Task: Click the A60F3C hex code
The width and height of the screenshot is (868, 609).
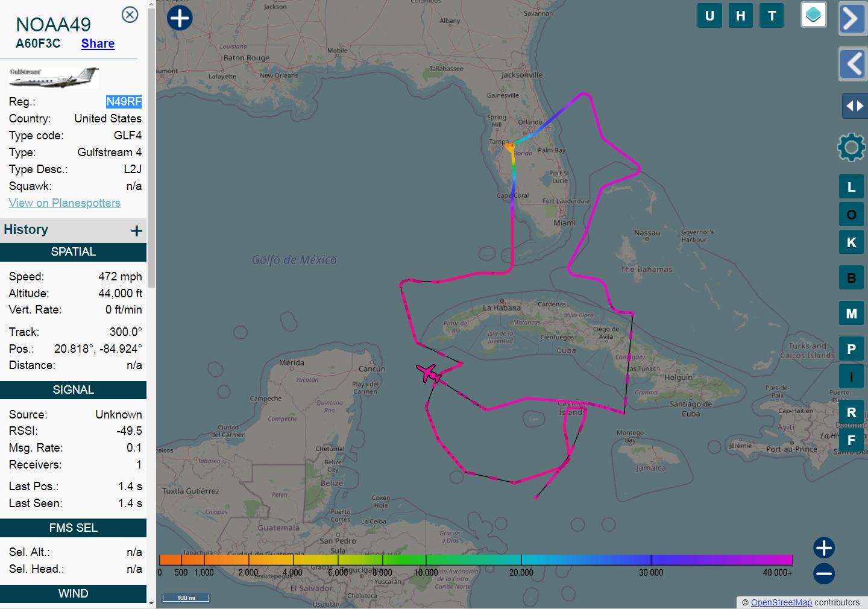Action: pyautogui.click(x=38, y=43)
